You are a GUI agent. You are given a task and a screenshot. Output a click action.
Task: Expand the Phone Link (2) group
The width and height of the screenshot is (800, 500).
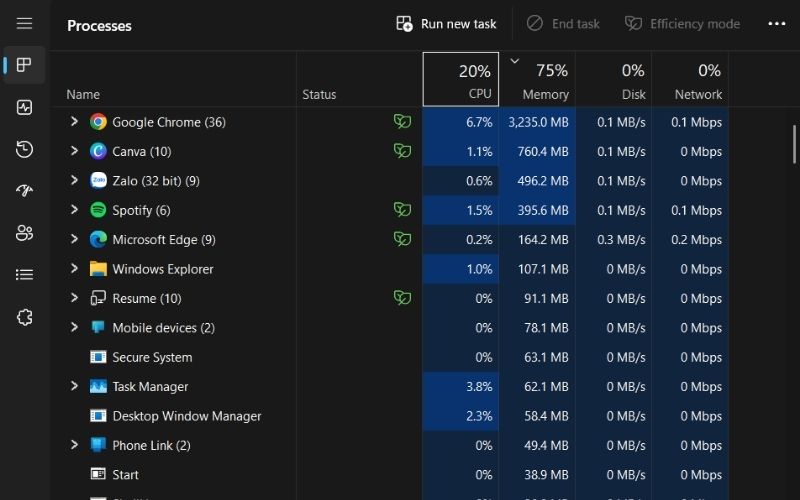pos(74,445)
